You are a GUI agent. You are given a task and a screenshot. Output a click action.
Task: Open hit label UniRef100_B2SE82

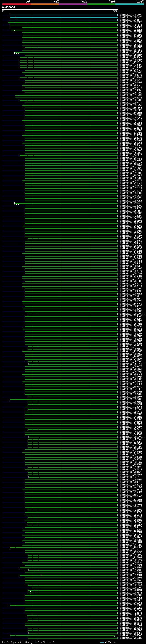tap(131, 78)
